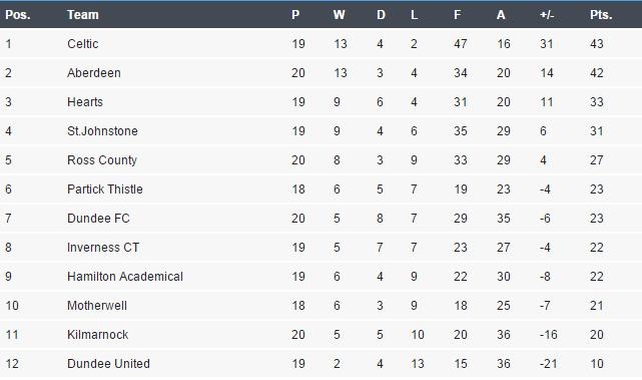Image resolution: width=642 pixels, height=380 pixels.
Task: Click Ross County team name
Action: (x=102, y=160)
